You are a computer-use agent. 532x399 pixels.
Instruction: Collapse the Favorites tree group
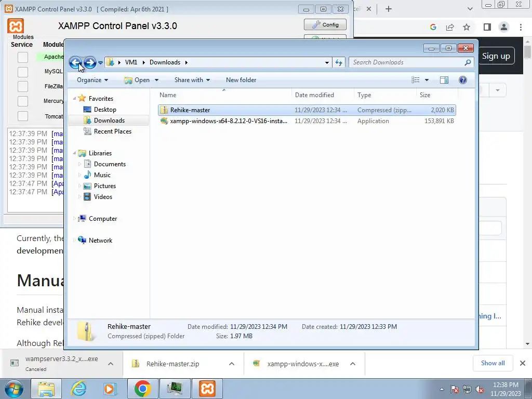tap(74, 98)
